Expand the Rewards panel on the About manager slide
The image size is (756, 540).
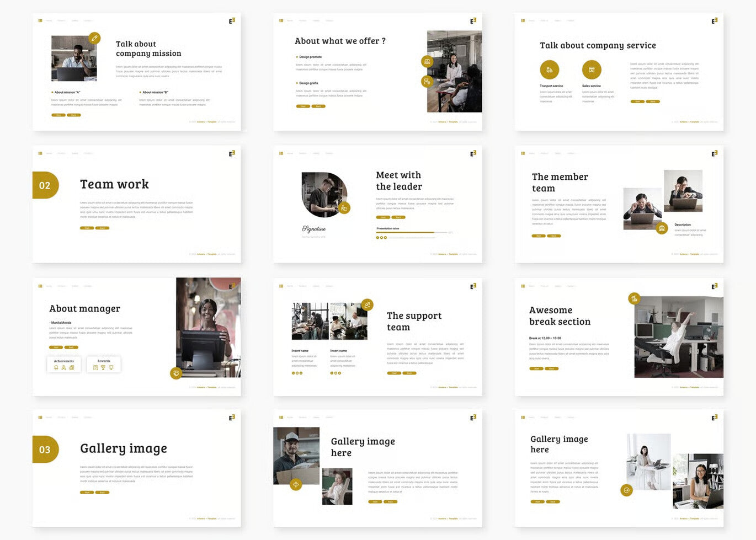[103, 364]
